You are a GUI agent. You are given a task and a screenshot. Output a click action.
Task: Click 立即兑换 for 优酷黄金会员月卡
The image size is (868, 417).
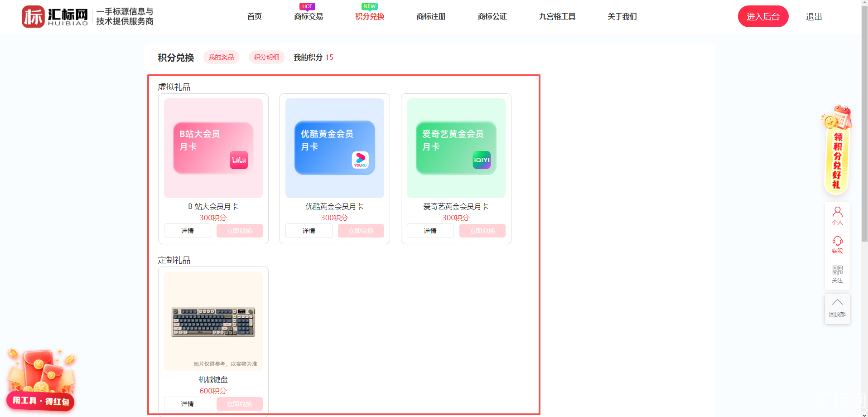[x=361, y=231]
